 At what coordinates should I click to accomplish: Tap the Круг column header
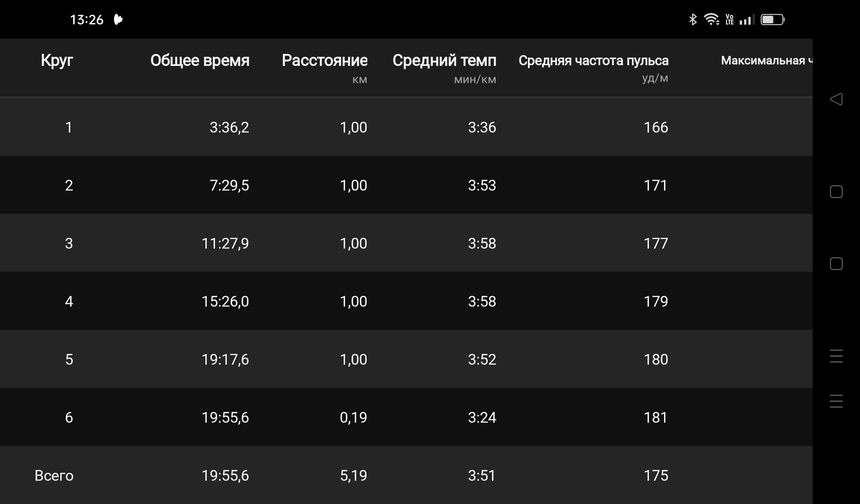pos(57,61)
